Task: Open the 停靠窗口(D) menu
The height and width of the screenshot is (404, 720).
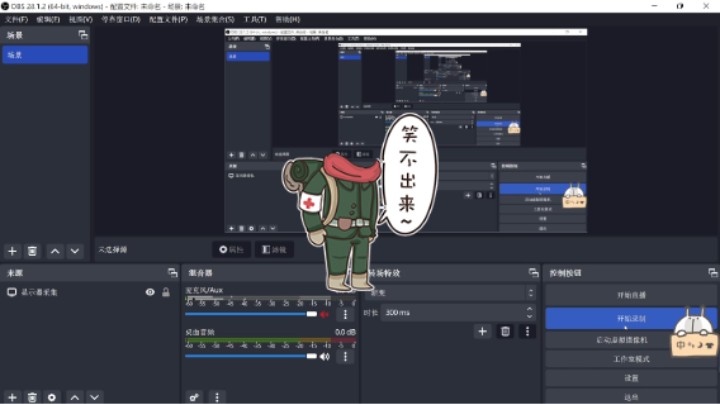Action: click(121, 19)
